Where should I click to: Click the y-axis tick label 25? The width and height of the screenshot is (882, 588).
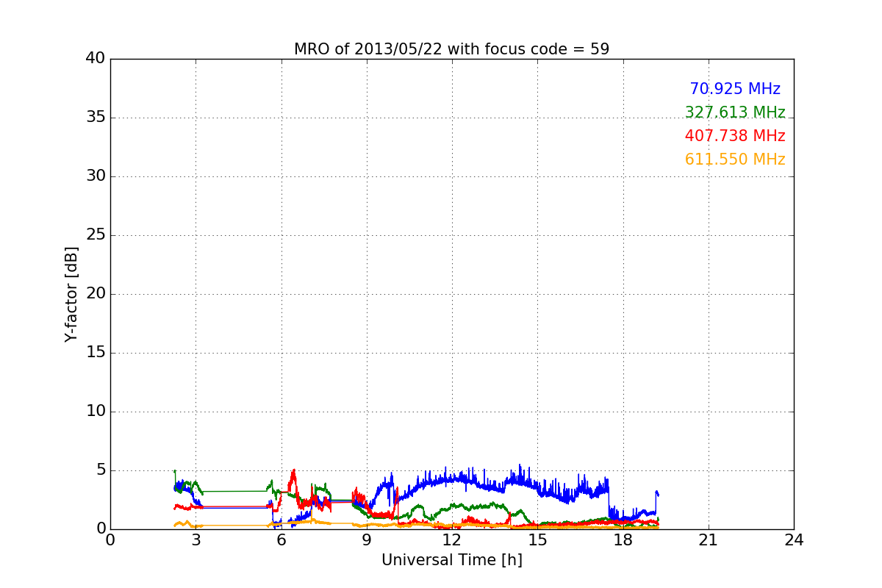[x=96, y=235]
